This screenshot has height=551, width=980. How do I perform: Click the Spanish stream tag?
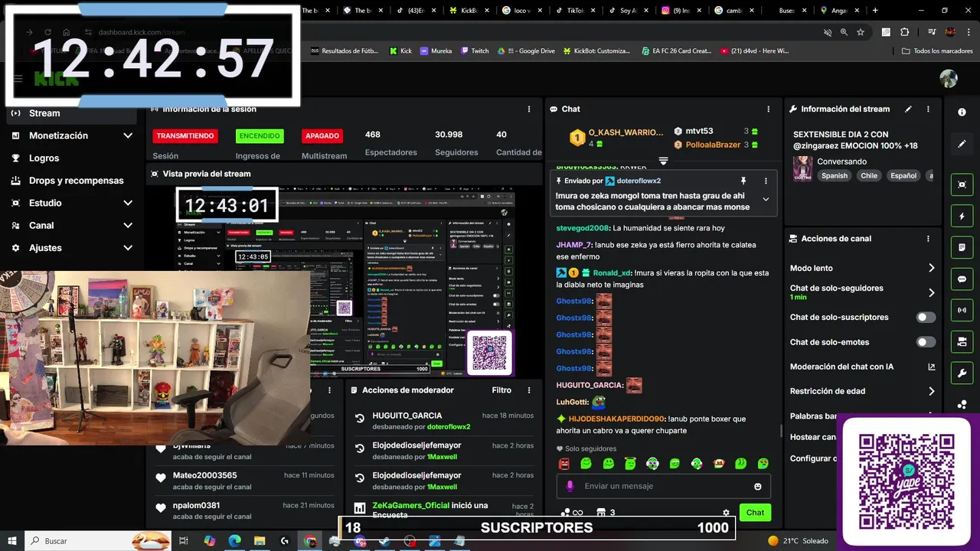(x=835, y=175)
